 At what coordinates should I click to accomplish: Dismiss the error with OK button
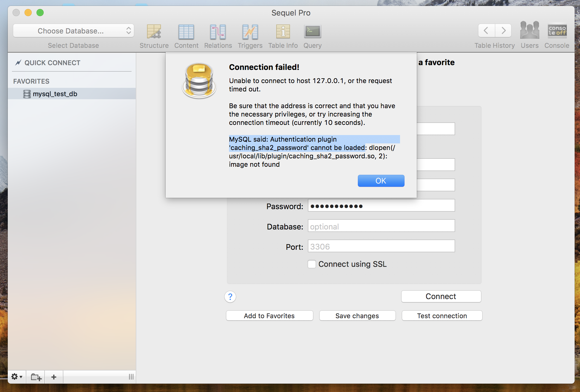pyautogui.click(x=381, y=181)
